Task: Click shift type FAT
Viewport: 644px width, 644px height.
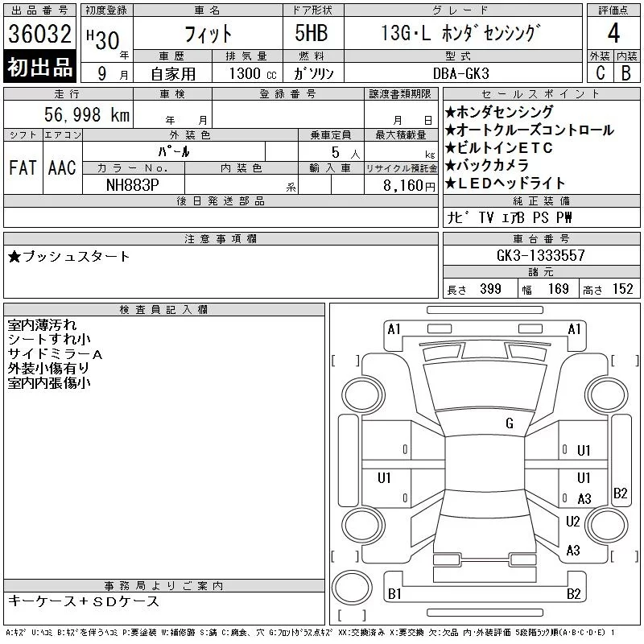Action: coord(23,168)
